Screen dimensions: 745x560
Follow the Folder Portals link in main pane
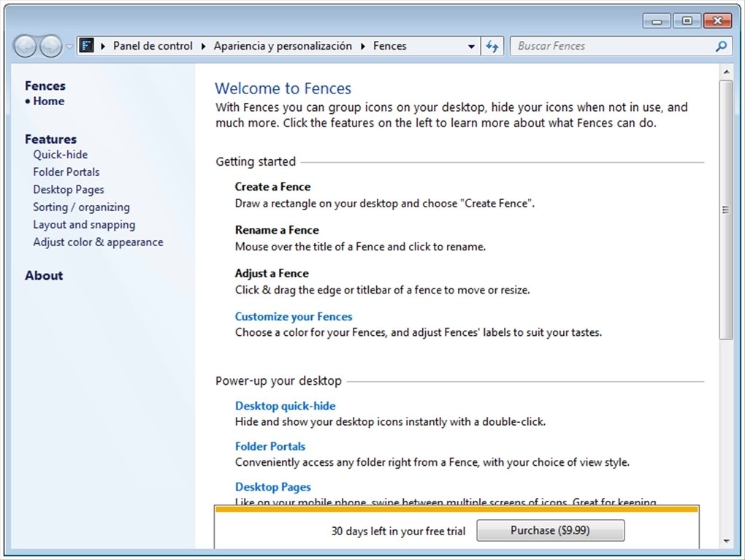coord(270,447)
